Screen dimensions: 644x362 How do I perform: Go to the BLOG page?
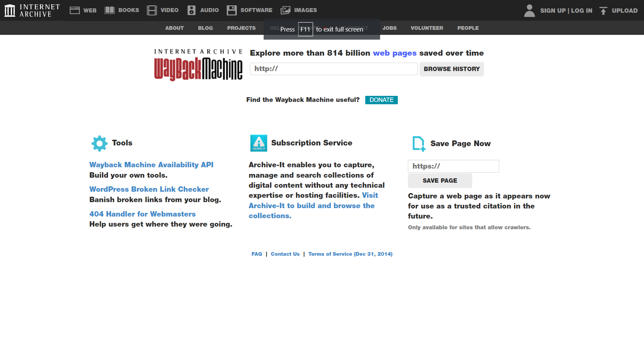coord(206,28)
